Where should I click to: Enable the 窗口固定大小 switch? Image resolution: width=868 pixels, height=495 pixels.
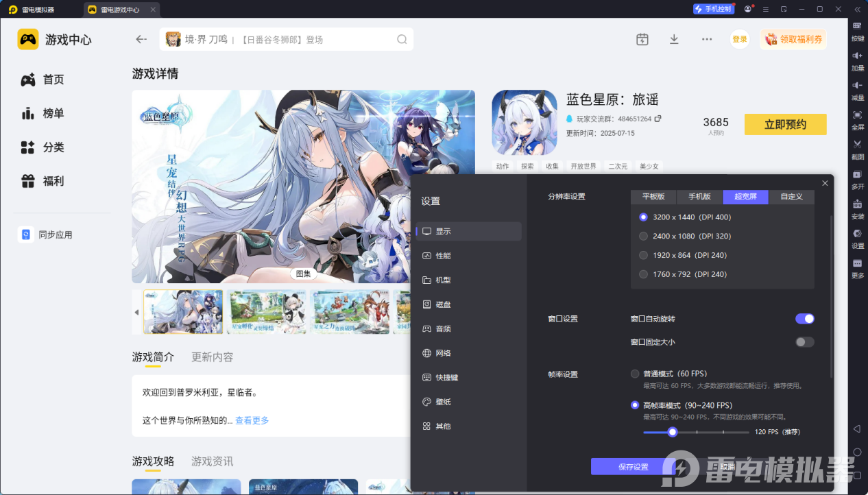click(x=805, y=342)
